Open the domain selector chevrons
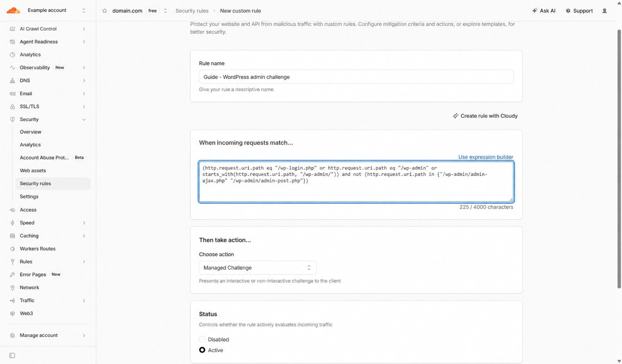The width and height of the screenshot is (622, 364). coord(165,11)
